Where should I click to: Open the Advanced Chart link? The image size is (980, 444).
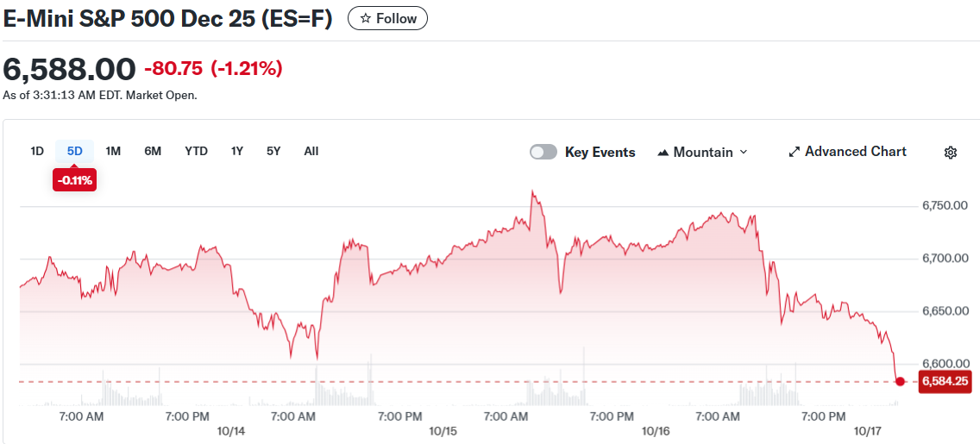pos(855,152)
